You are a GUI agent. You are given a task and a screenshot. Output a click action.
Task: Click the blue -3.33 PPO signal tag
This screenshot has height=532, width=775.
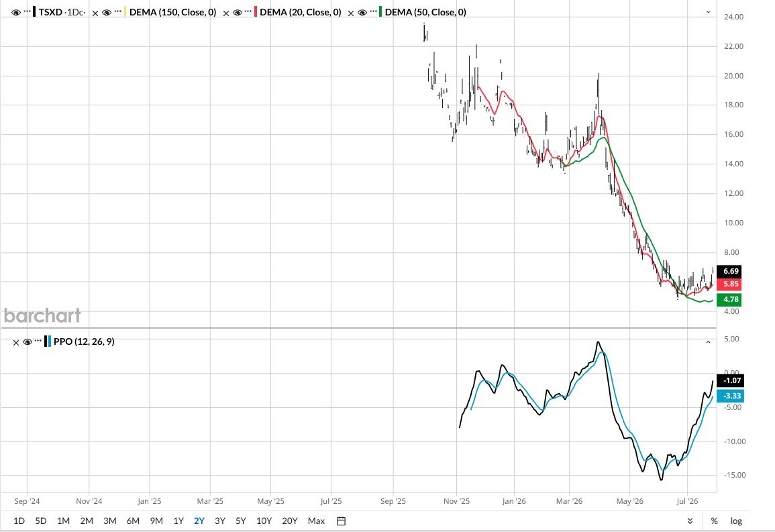731,396
